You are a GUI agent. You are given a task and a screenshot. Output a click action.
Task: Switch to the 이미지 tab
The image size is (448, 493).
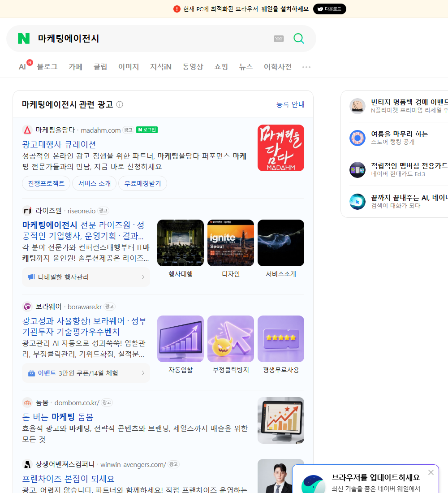click(129, 67)
